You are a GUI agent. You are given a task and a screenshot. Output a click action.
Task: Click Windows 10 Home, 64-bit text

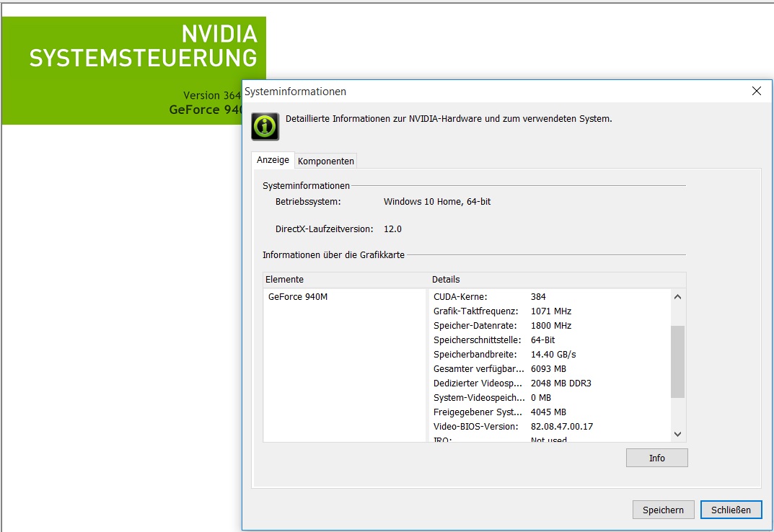point(437,201)
